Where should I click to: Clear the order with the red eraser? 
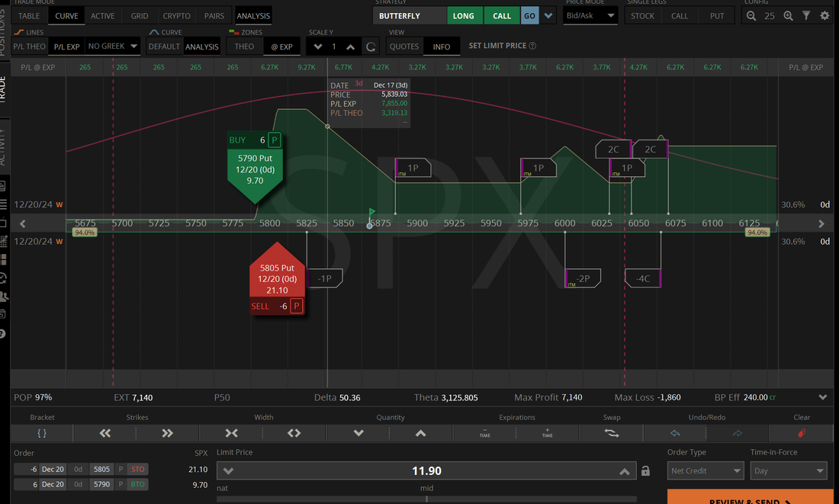802,433
